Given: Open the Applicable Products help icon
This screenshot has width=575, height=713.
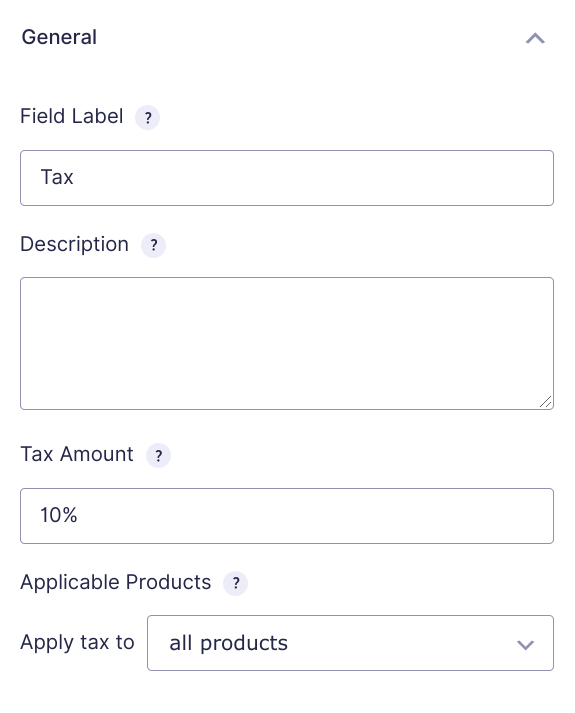Looking at the screenshot, I should tap(235, 583).
